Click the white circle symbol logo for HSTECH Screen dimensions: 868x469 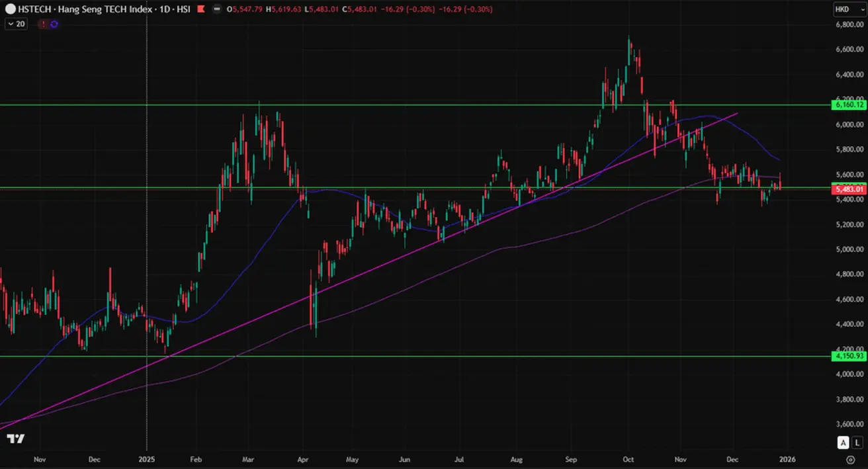pos(10,10)
